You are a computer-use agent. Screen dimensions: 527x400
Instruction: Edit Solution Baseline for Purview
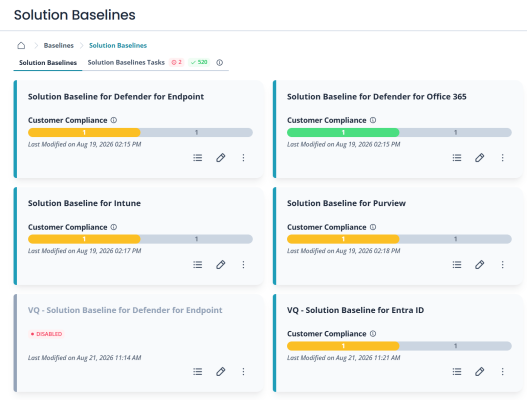point(479,265)
